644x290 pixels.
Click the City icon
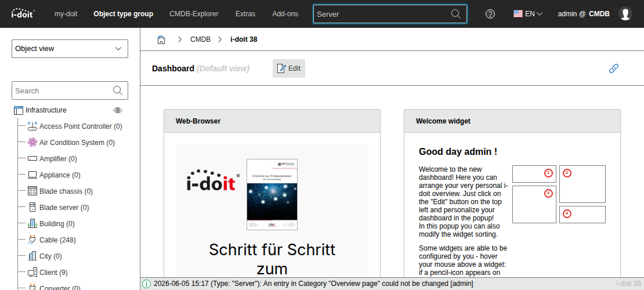click(x=32, y=256)
